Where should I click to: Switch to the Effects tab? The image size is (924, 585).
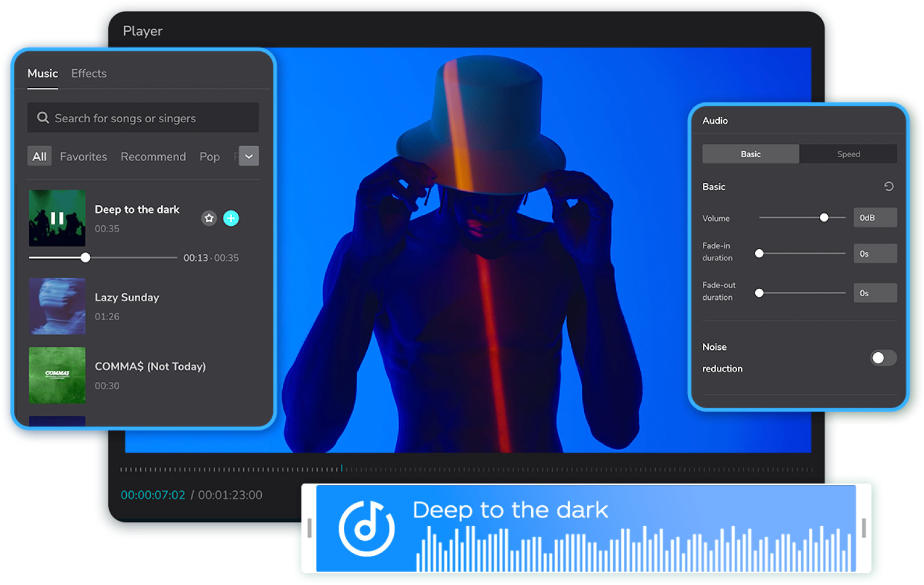[x=89, y=73]
